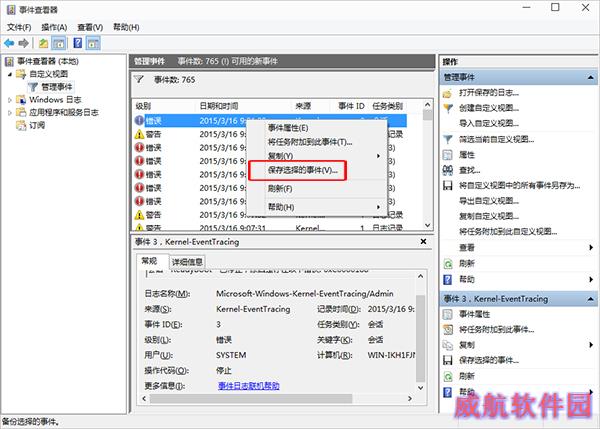Image resolution: width=600 pixels, height=429 pixels.
Task: Choose 事件属性(E) in the context menu
Action: click(317, 128)
